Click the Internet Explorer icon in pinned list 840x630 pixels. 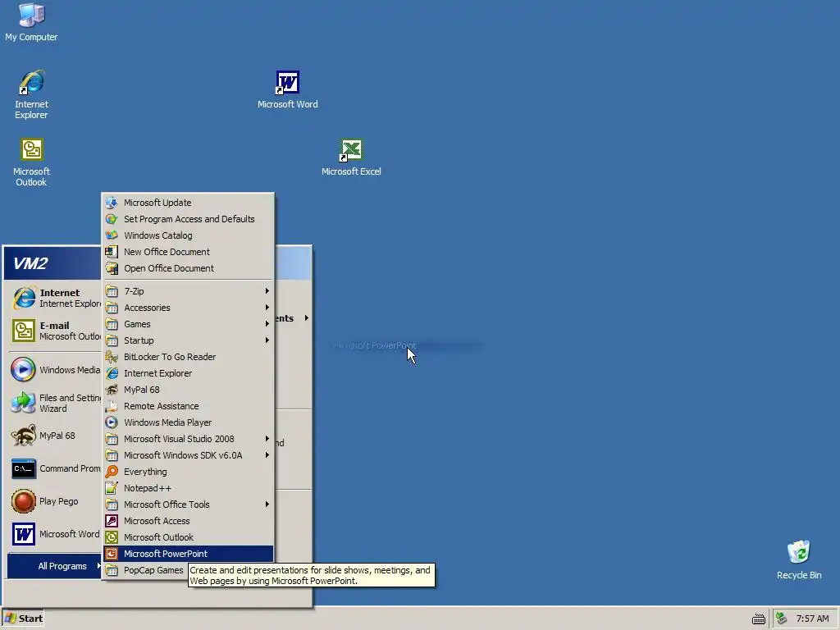(x=24, y=298)
